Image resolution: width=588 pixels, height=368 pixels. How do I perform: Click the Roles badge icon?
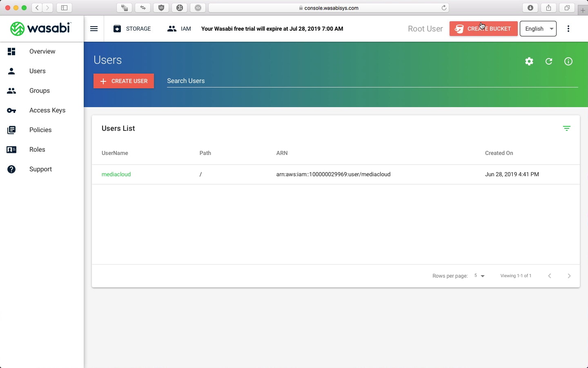point(11,150)
